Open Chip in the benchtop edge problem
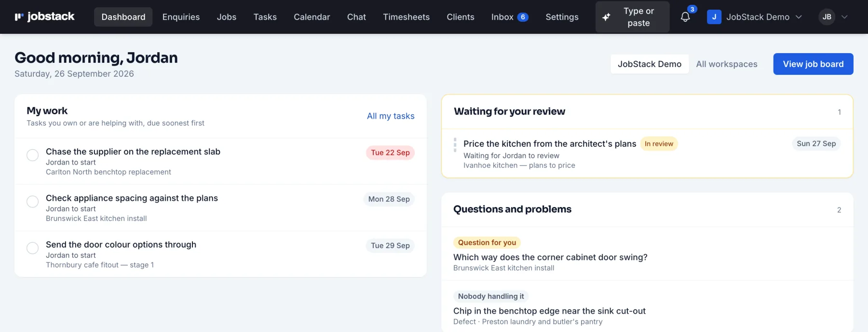The height and width of the screenshot is (332, 868). 549,311
